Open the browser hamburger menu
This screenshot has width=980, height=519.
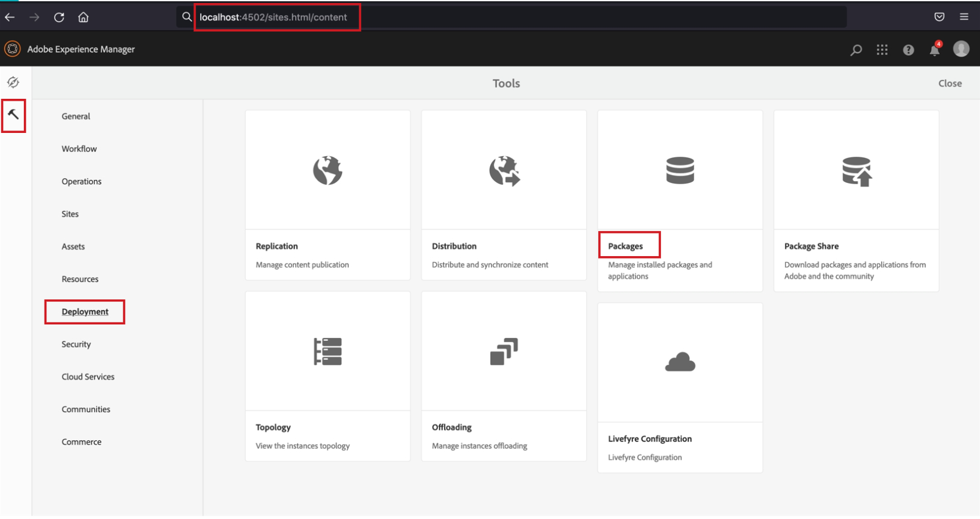coord(964,17)
